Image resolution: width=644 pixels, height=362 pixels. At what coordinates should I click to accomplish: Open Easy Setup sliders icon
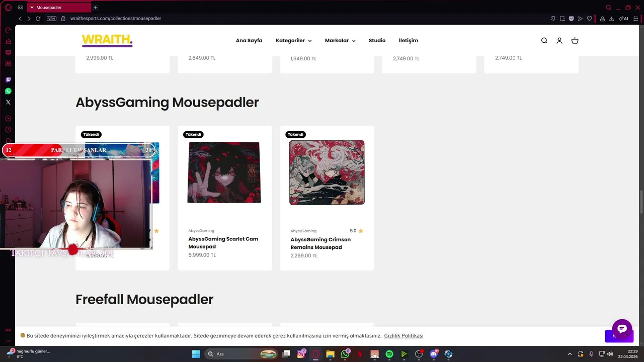tap(636, 19)
